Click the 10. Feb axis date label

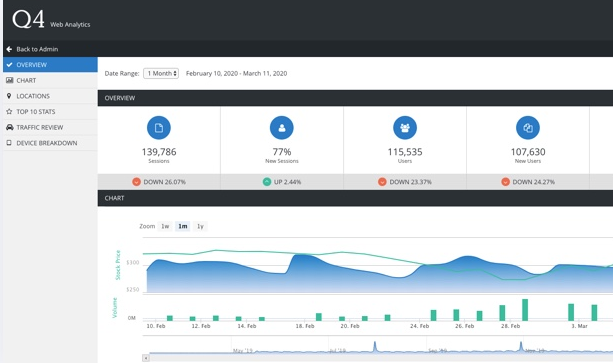[x=156, y=326]
